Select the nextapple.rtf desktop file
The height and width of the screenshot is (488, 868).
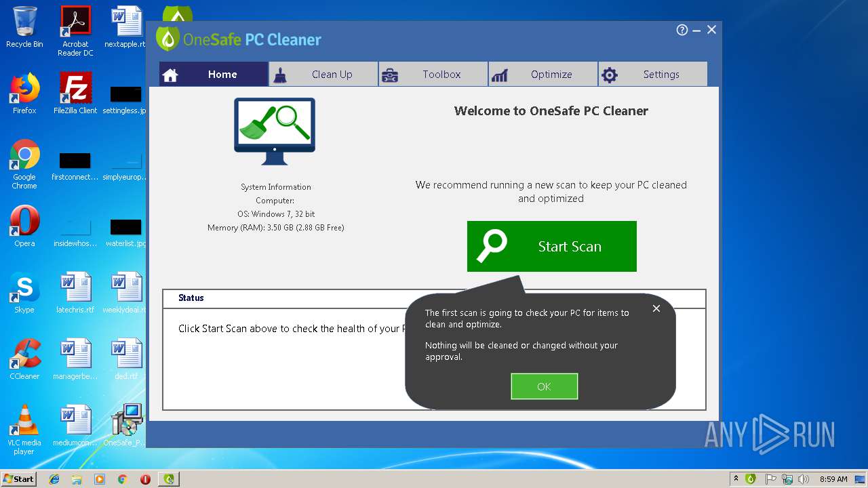[x=125, y=27]
